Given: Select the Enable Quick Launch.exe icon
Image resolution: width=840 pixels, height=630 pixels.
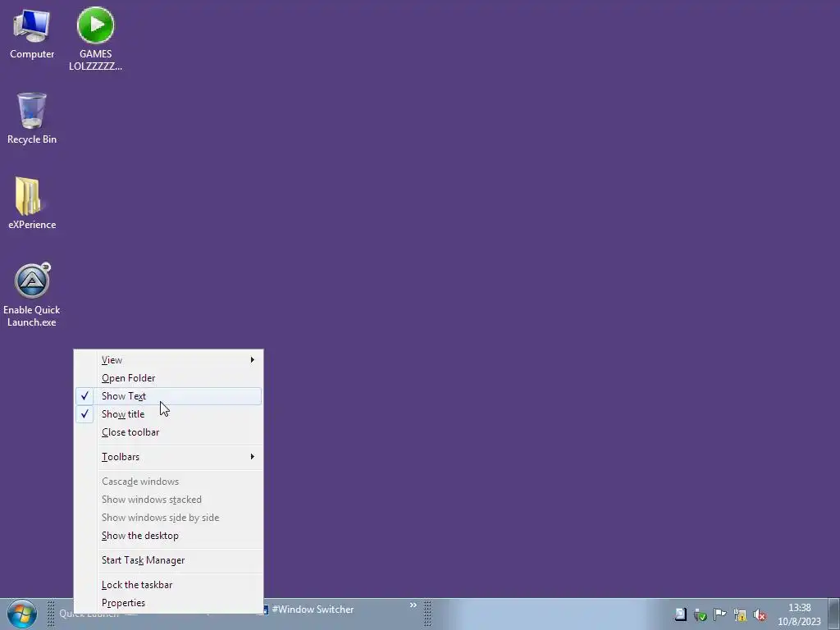Looking at the screenshot, I should click(x=32, y=294).
